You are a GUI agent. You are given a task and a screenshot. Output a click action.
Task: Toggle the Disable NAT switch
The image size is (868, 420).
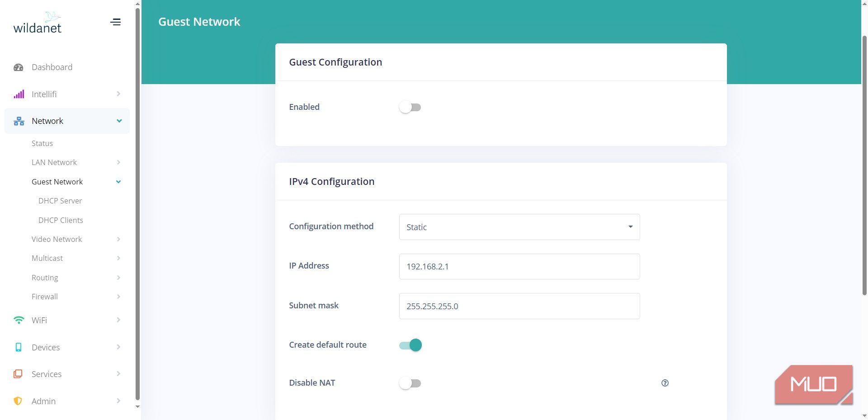pyautogui.click(x=410, y=383)
